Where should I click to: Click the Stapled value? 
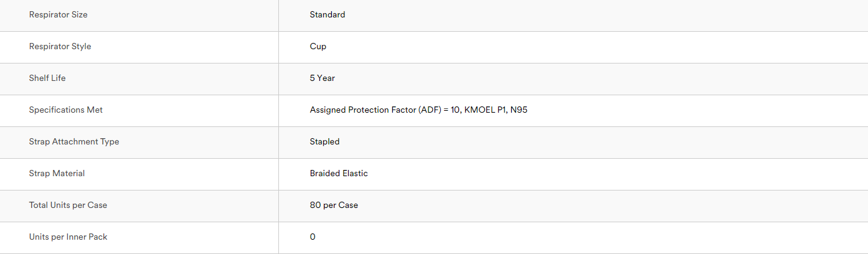324,142
